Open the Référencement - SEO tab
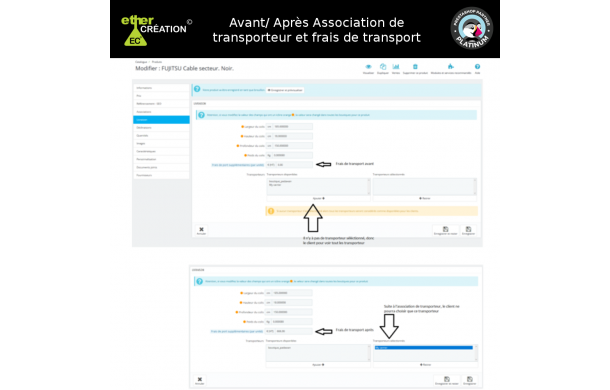Viewport: 610px width, 390px height. pos(161,104)
